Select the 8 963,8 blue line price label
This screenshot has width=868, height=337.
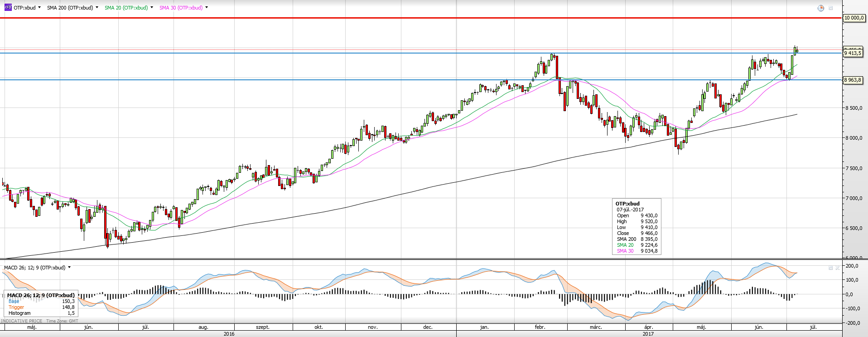tap(853, 80)
